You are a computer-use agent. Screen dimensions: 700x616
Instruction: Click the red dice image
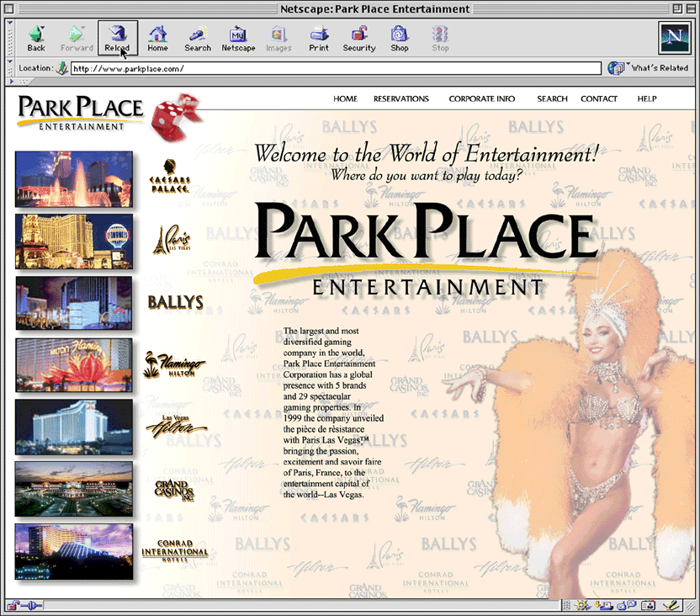click(x=177, y=117)
